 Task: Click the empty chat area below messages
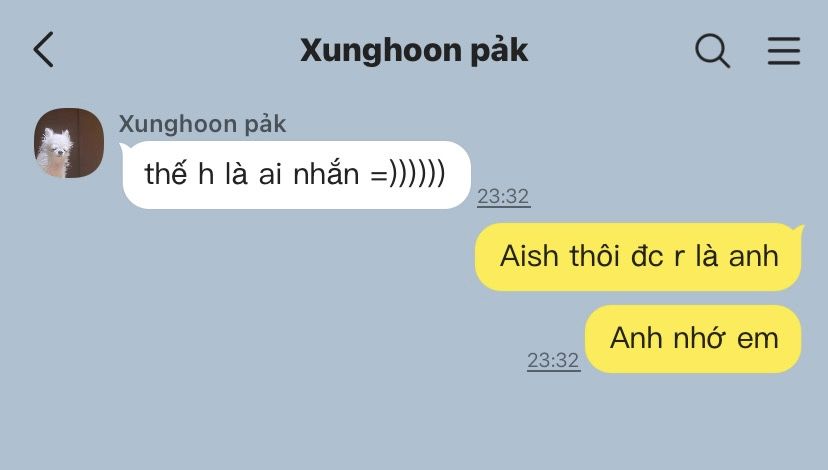[414, 422]
